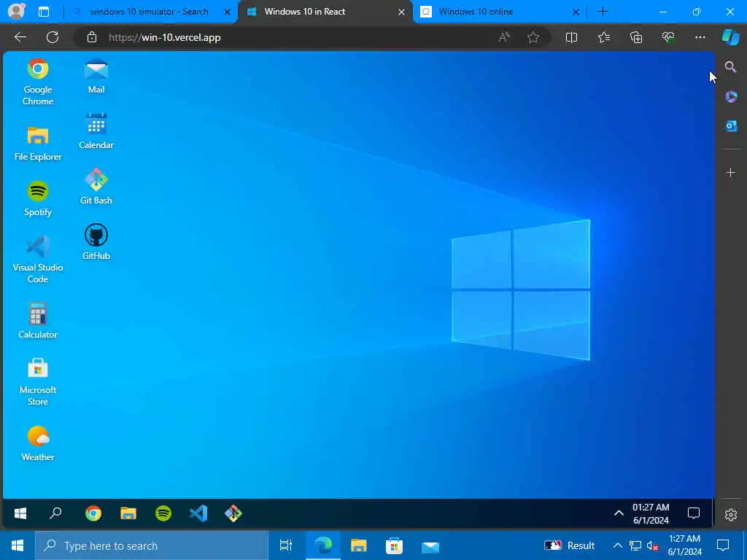The height and width of the screenshot is (560, 747).
Task: Open a new browser tab
Action: [x=603, y=12]
